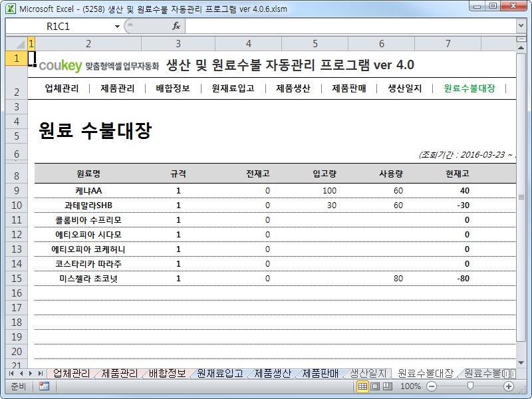Image resolution: width=532 pixels, height=399 pixels.
Task: Click the zoom out minus button
Action: pos(431,386)
